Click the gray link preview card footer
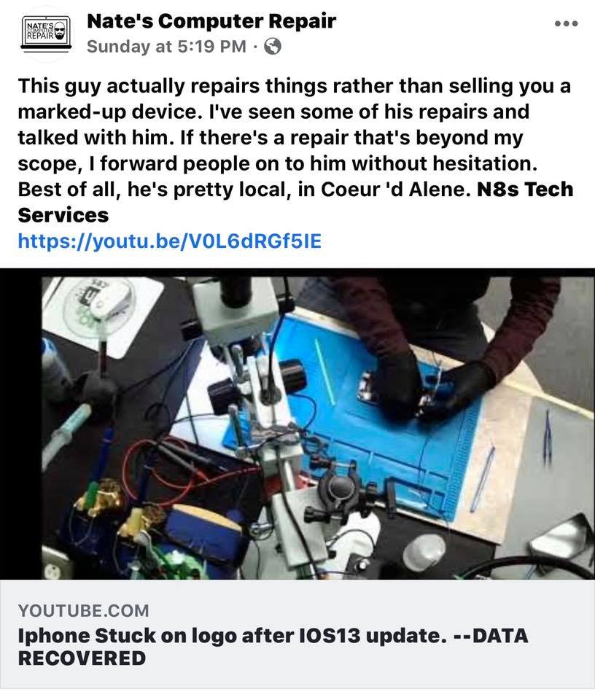 click(x=297, y=634)
